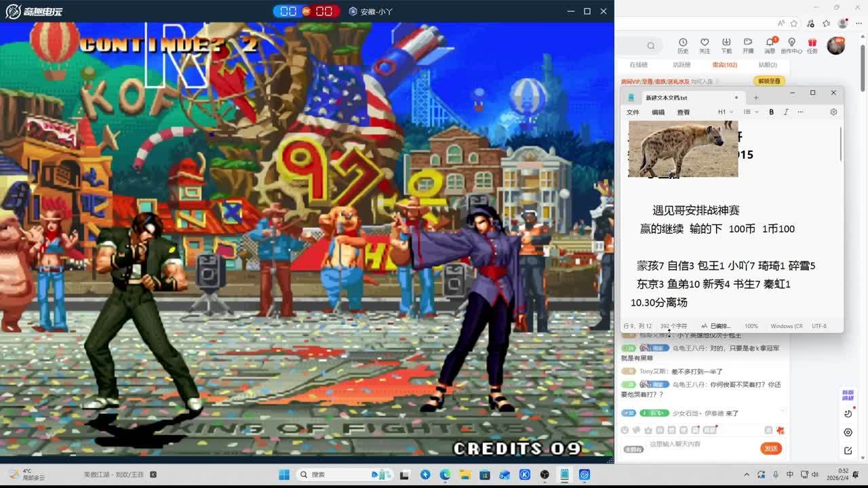
Task: Open Microsoft Edge from the taskbar
Action: [x=445, y=474]
